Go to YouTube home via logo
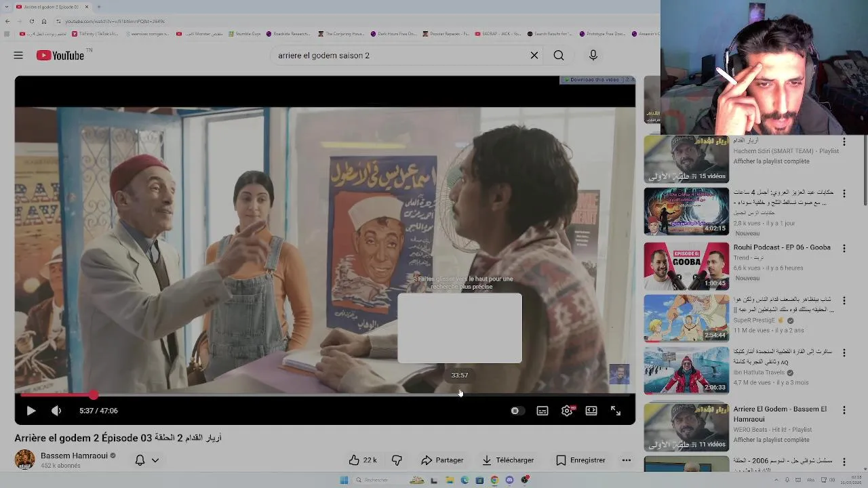 [x=60, y=56]
